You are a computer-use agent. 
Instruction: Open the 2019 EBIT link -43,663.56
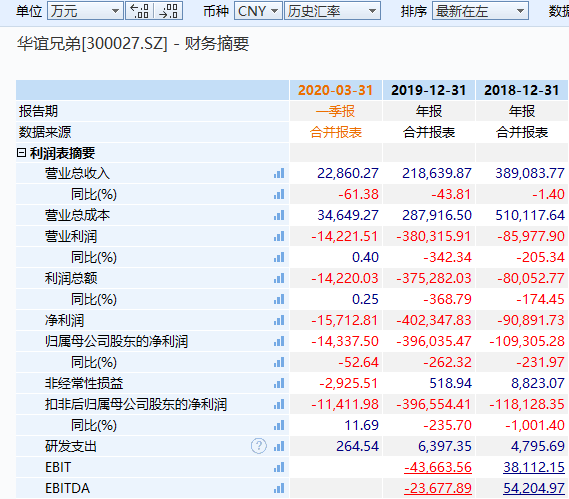coord(438,467)
